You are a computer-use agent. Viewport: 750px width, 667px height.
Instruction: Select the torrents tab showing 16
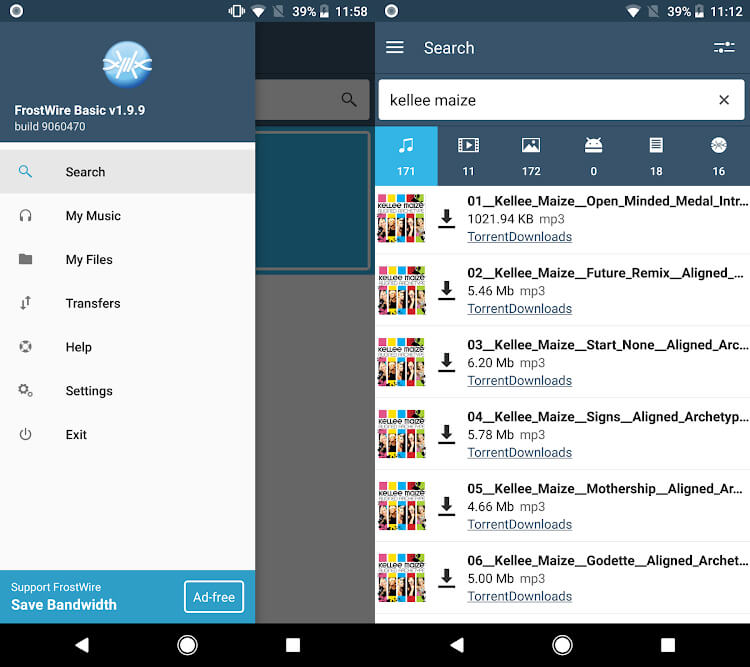pos(718,156)
